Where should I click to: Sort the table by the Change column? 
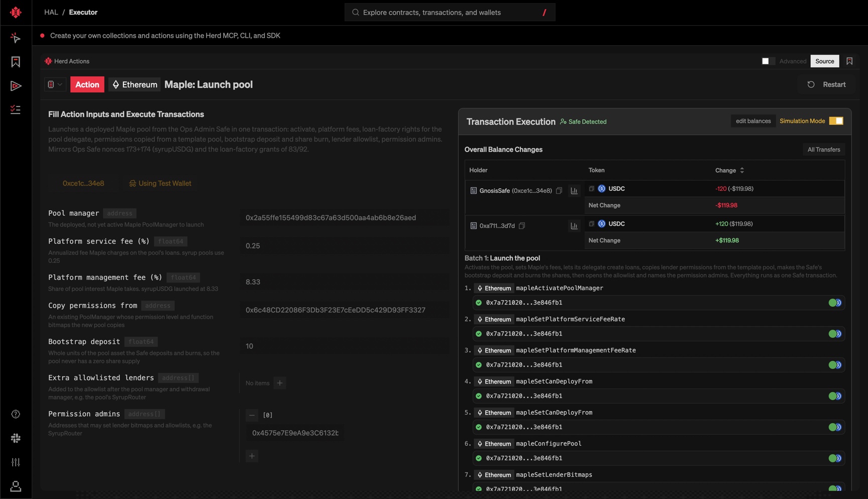pos(729,171)
